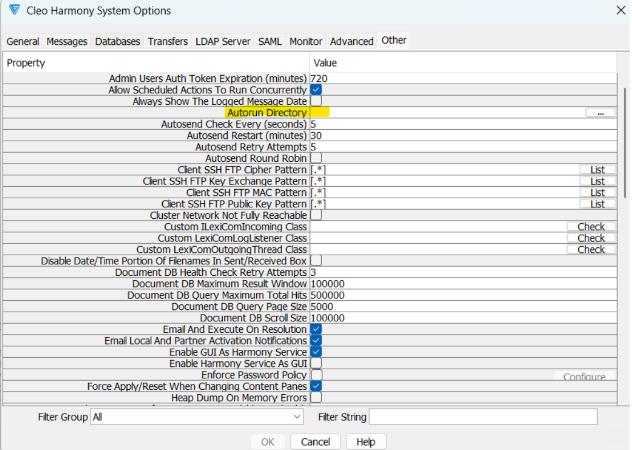
Task: Click List for Client SSH FTP MAC Pattern
Action: pos(598,192)
